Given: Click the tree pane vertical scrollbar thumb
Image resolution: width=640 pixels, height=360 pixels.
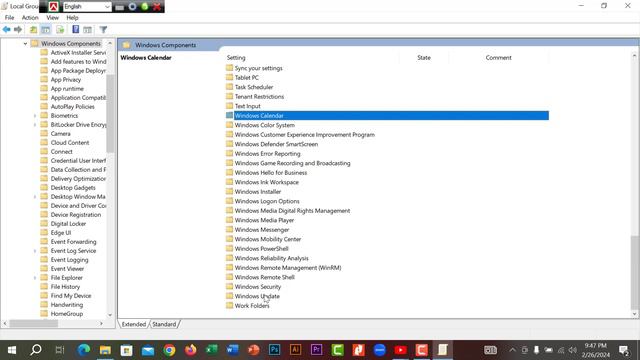Looking at the screenshot, I should pos(110,113).
